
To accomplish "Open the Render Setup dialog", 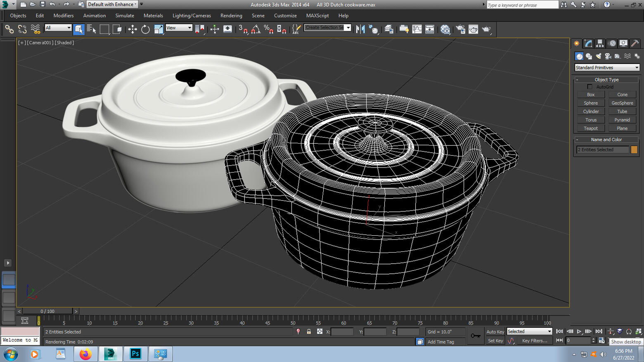I will 460,29.
